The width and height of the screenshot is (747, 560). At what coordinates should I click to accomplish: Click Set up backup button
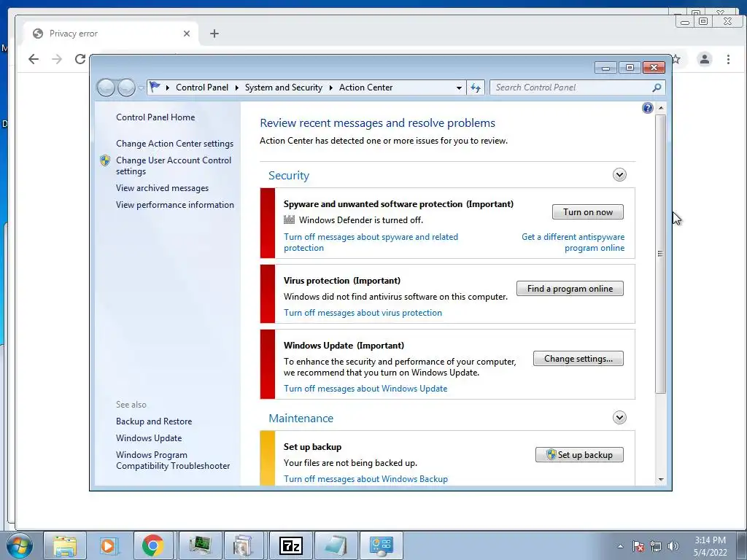pos(579,455)
